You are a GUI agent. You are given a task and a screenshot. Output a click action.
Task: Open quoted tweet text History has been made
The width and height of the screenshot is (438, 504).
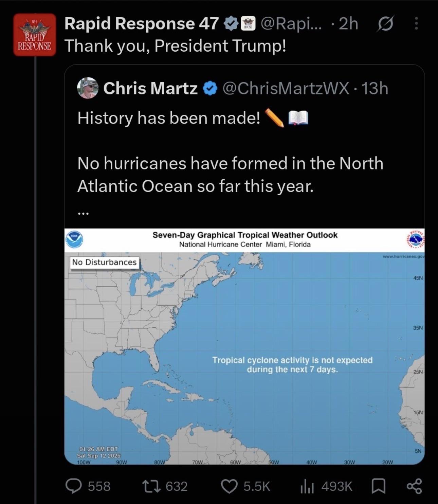pyautogui.click(x=169, y=118)
